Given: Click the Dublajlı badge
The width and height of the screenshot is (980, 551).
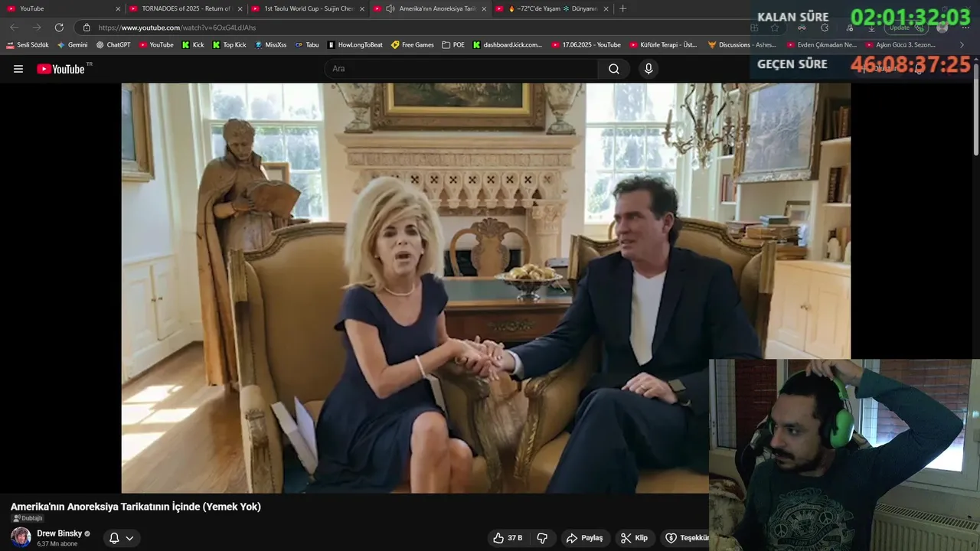Looking at the screenshot, I should click(28, 518).
